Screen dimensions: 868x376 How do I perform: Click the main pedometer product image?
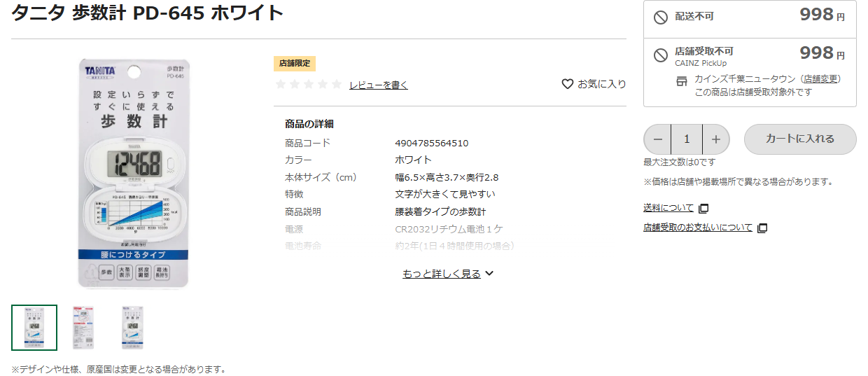tap(133, 174)
